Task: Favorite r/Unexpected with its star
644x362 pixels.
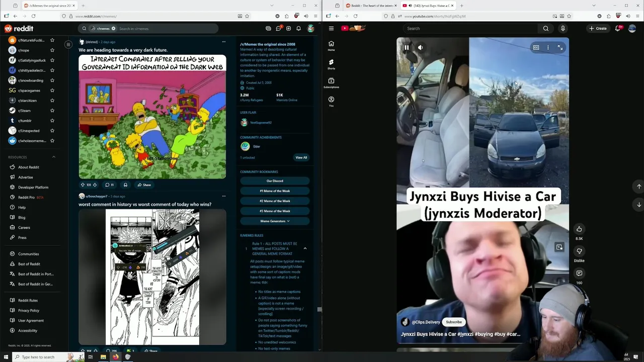Action: [52, 131]
